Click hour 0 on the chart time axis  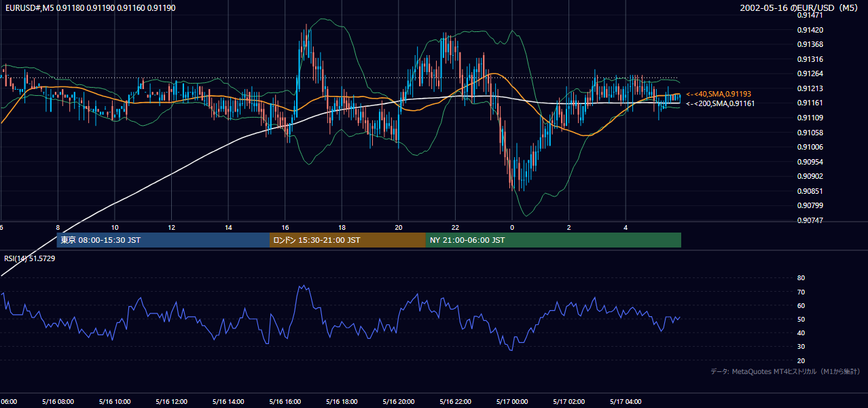pyautogui.click(x=512, y=227)
